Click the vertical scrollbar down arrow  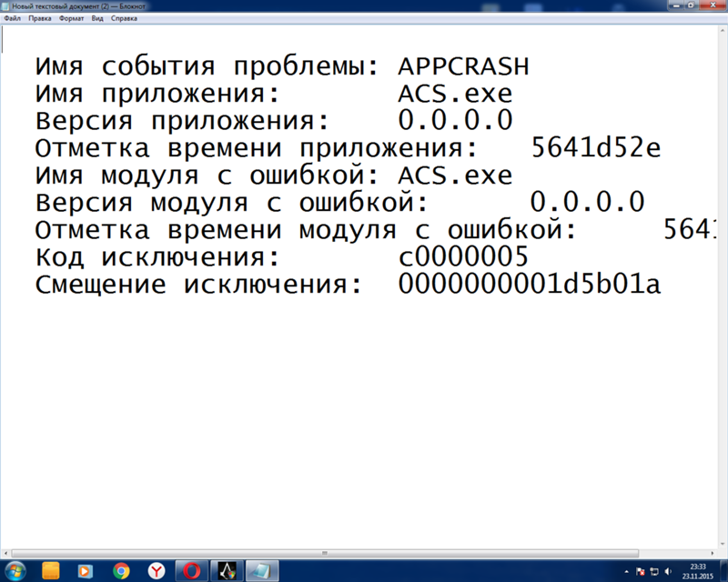coord(723,545)
